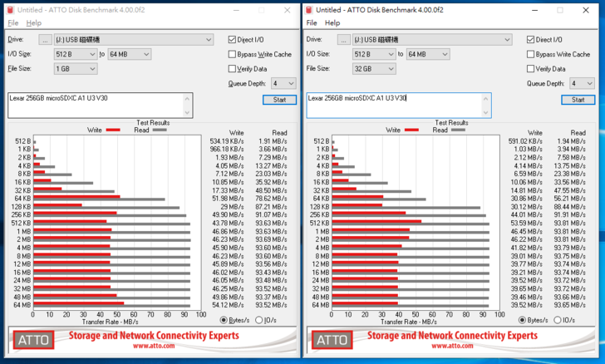Click 54.12 MB/s write value, left window
The image size is (605, 364).
point(228,305)
